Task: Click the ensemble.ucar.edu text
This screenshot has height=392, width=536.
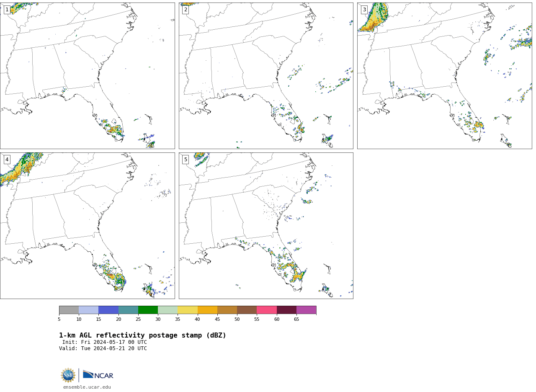Action: click(87, 387)
